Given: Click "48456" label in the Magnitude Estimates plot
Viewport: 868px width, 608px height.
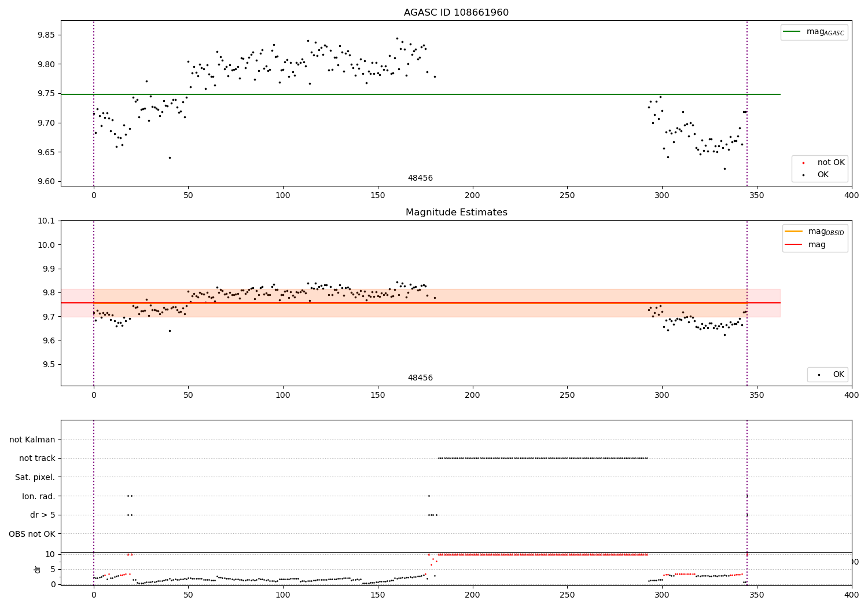Looking at the screenshot, I should (x=420, y=378).
